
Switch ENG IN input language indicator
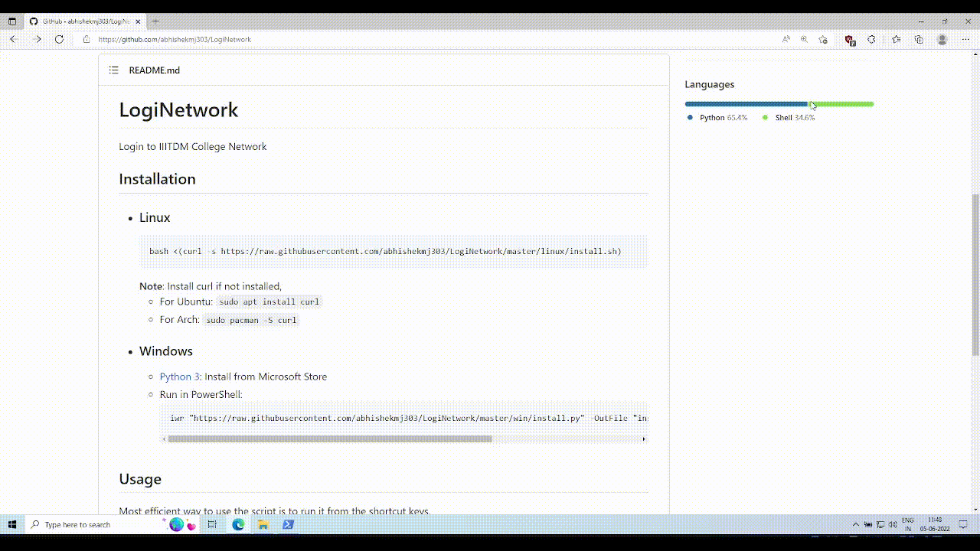(908, 524)
